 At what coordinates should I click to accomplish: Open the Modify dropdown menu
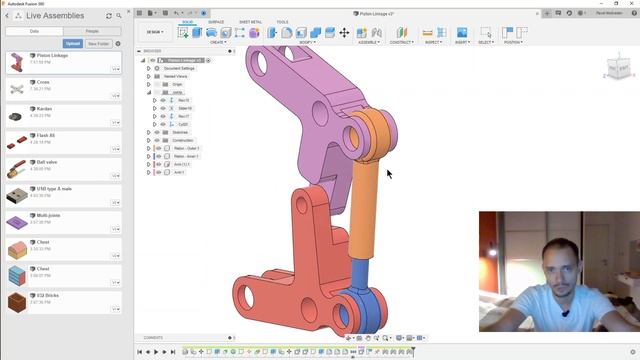click(x=307, y=42)
